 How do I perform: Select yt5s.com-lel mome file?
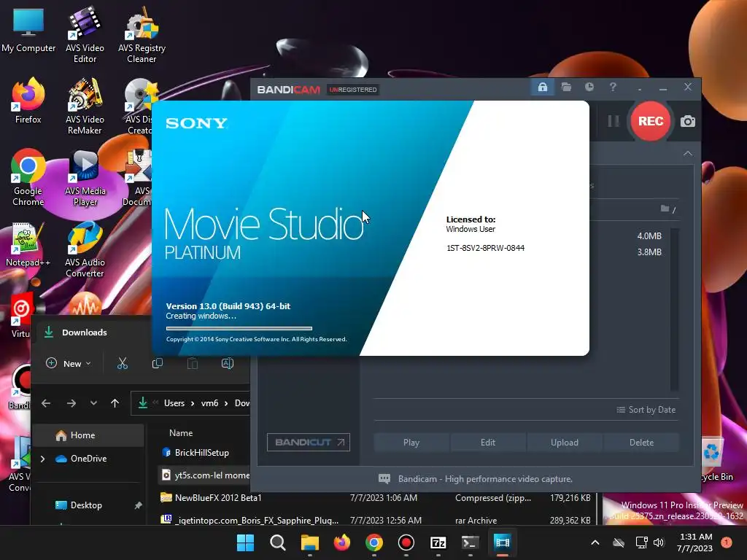(205, 475)
